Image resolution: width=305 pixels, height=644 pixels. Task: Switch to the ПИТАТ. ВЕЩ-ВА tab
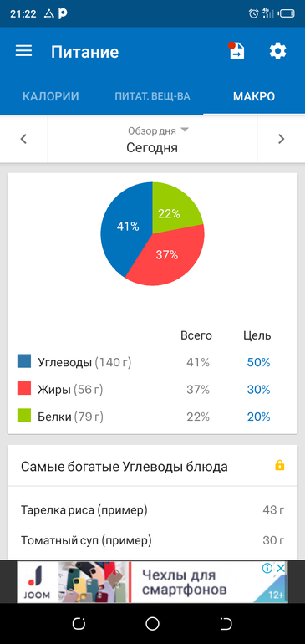[152, 96]
